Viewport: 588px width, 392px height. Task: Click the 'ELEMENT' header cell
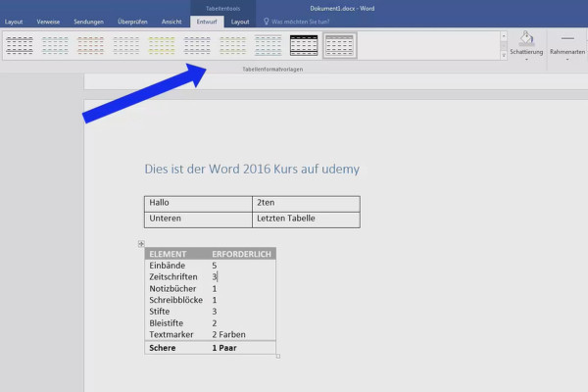(168, 254)
